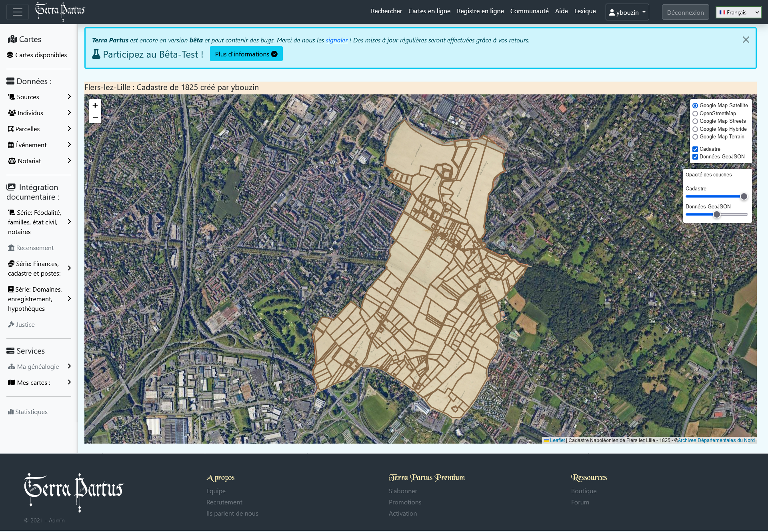Open Statistiques chart icon
Screen dimensions: 768x532
11,412
